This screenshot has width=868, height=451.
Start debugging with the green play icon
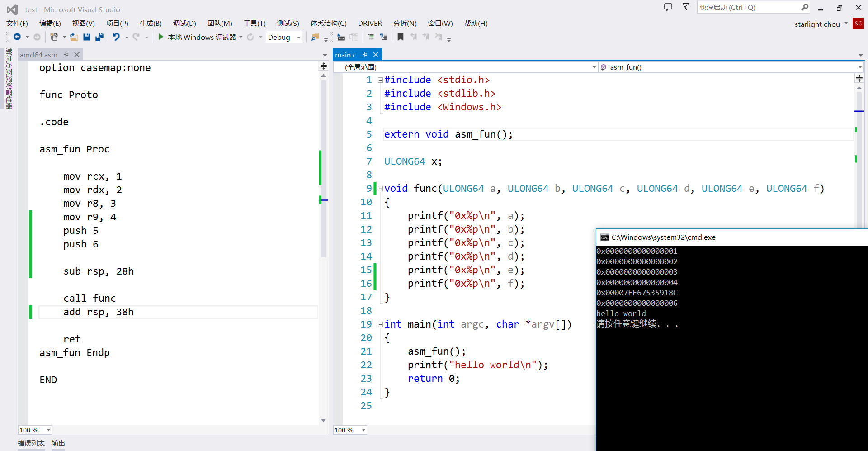click(160, 37)
